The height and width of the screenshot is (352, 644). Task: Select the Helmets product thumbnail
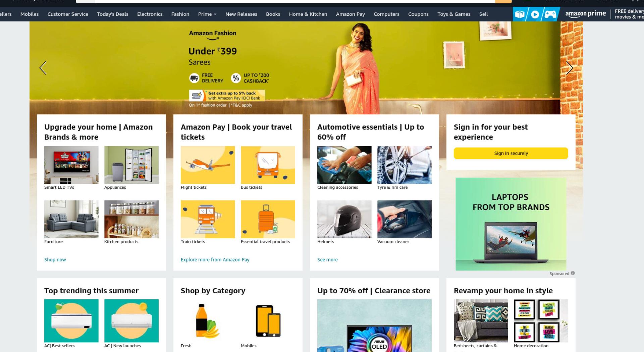coord(344,219)
